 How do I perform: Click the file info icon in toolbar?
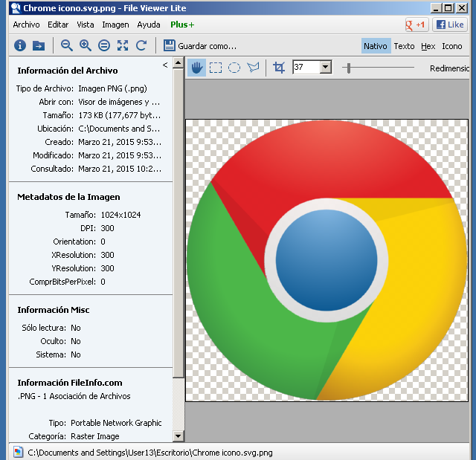(20, 45)
